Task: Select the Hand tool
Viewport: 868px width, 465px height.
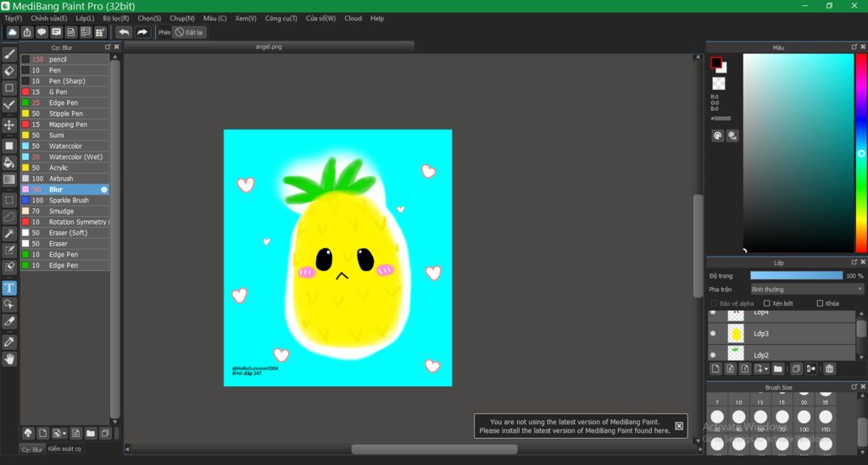Action: click(x=9, y=359)
